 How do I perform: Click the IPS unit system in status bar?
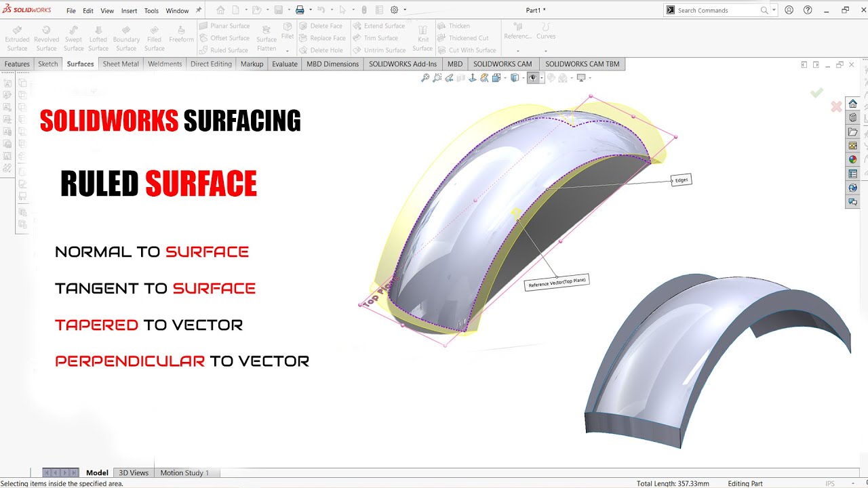click(830, 483)
